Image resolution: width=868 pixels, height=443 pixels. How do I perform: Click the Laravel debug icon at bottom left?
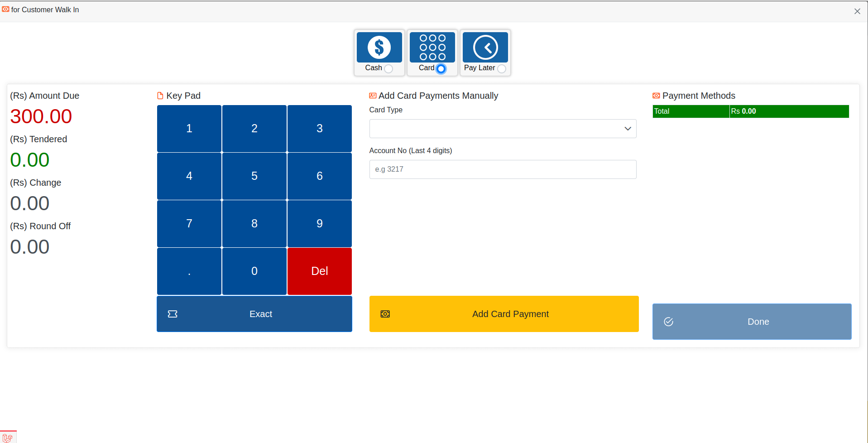coord(8,438)
